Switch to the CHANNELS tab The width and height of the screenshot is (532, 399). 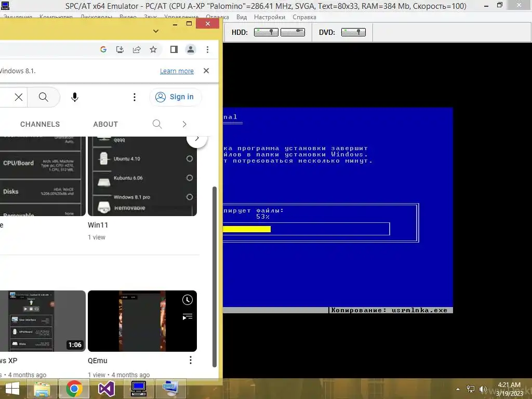pos(40,124)
